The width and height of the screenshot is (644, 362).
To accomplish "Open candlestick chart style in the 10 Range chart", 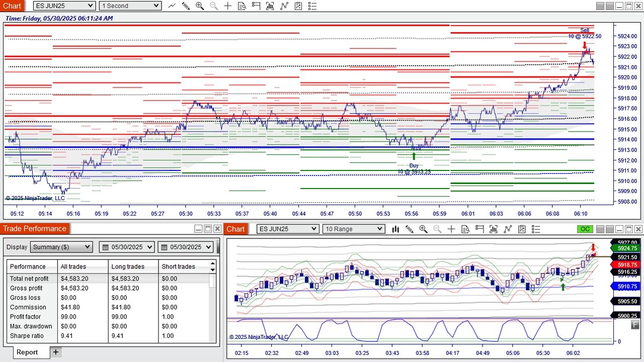I will click(395, 229).
